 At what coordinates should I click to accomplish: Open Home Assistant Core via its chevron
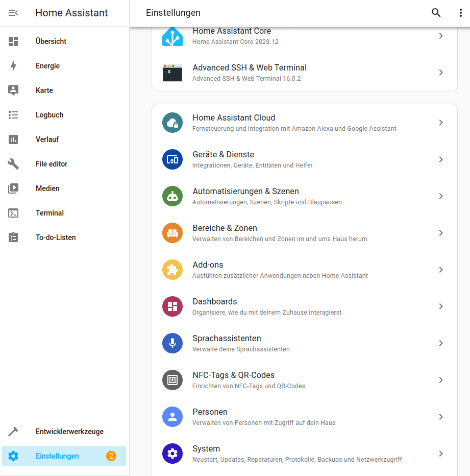point(441,36)
